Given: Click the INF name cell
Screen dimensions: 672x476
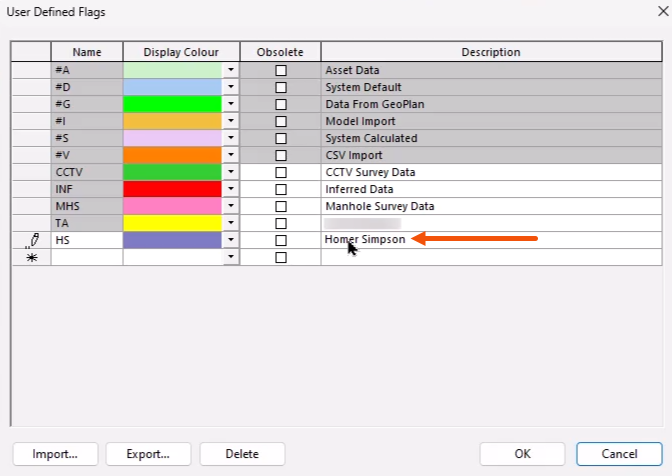Looking at the screenshot, I should tap(87, 189).
